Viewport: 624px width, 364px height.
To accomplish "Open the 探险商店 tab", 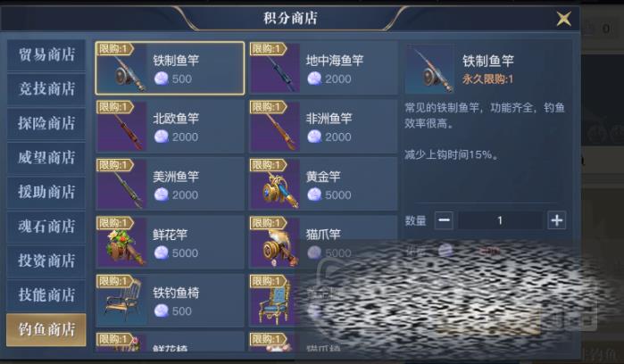I will [x=46, y=124].
